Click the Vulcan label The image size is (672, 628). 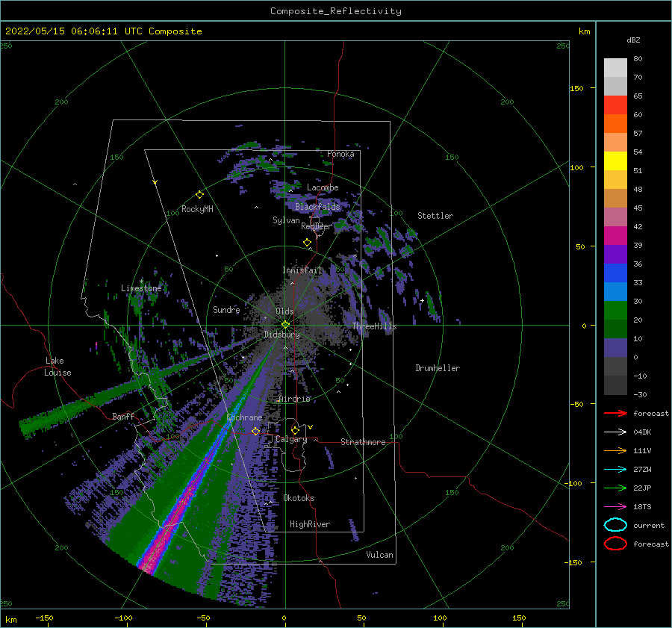(x=380, y=555)
